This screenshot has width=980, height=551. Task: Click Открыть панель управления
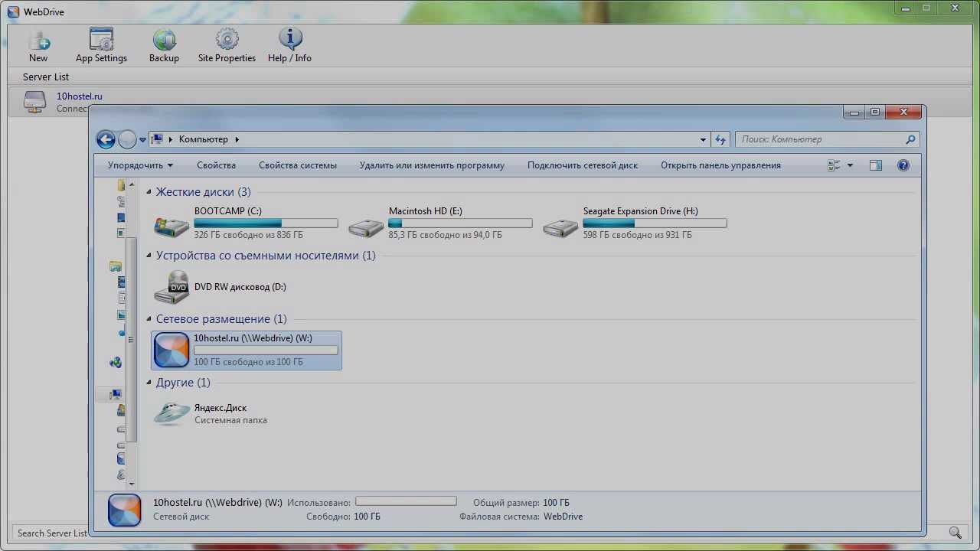point(720,165)
